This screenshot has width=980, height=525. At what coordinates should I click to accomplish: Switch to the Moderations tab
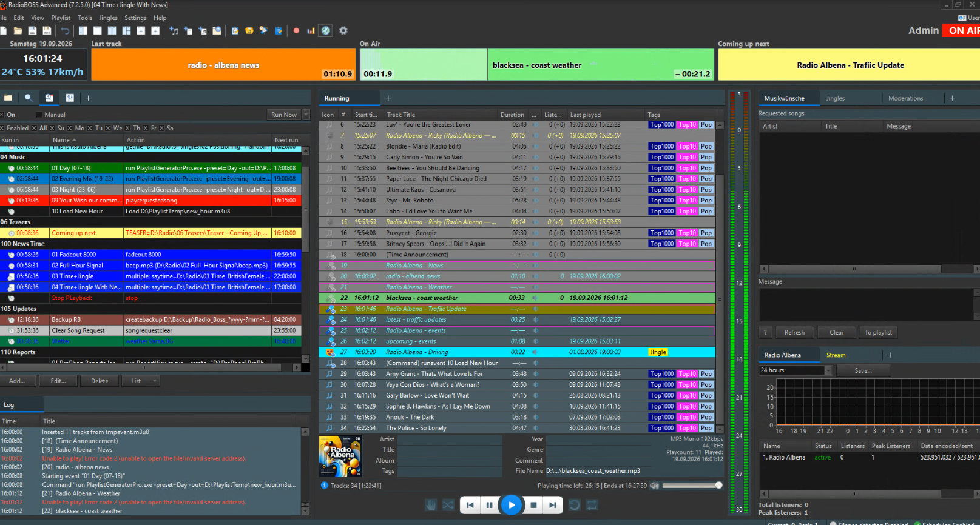click(x=905, y=98)
